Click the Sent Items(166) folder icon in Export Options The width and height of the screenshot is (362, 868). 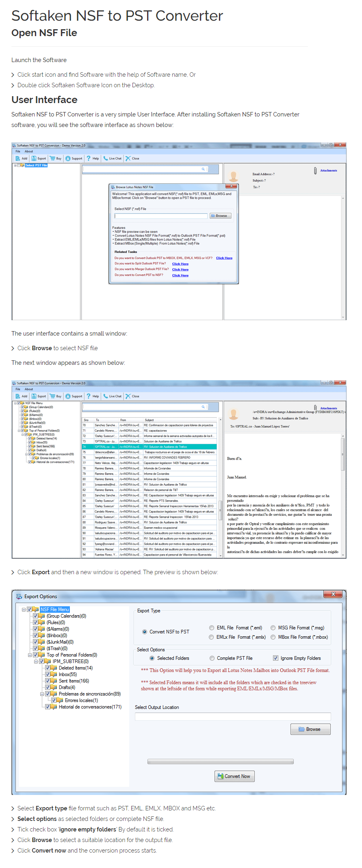(54, 681)
